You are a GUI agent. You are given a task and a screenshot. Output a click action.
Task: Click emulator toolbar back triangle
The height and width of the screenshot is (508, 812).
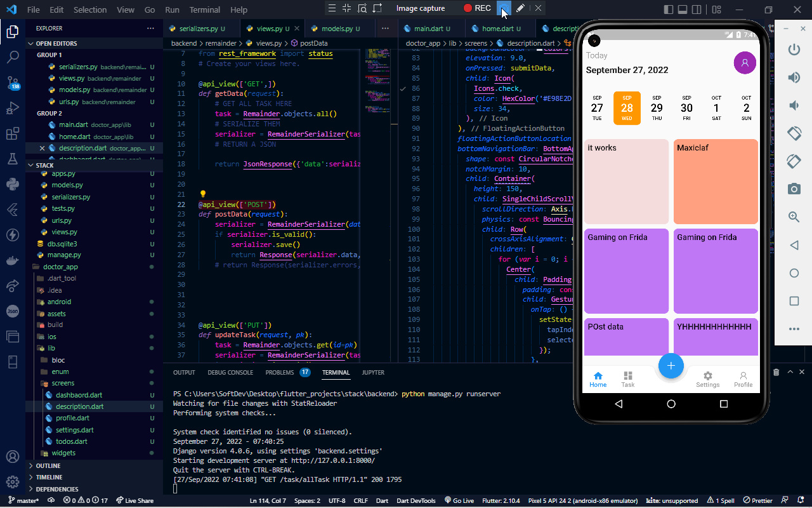794,245
